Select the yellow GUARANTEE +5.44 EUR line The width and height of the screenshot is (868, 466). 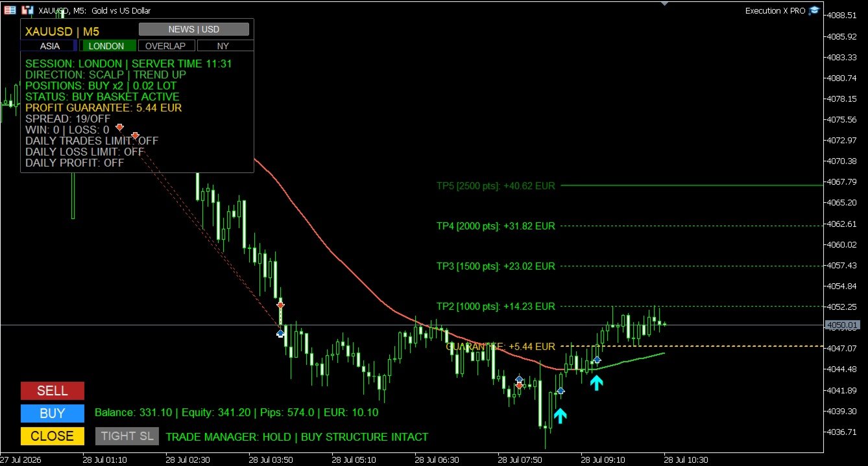click(x=691, y=347)
